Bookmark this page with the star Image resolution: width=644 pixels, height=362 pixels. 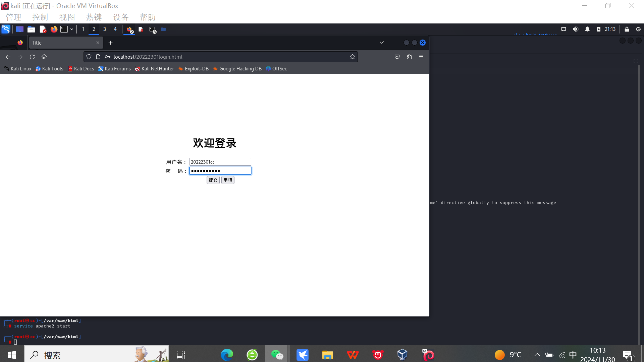pos(353,57)
